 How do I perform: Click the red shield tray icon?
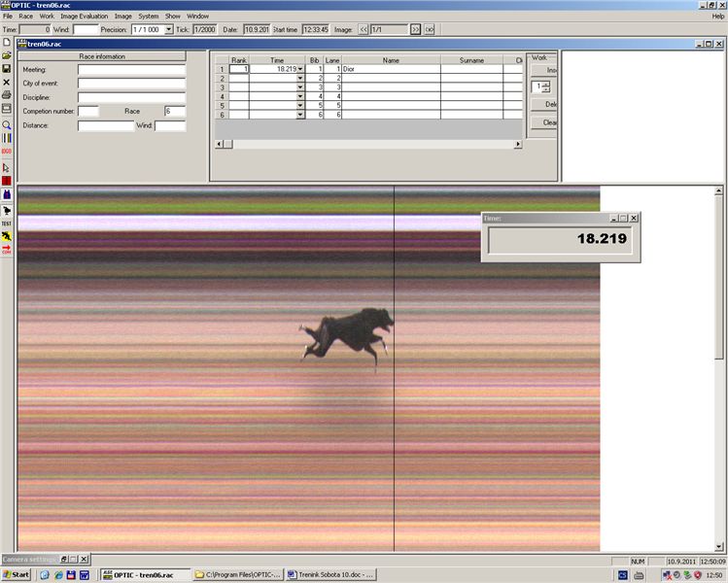pyautogui.click(x=697, y=575)
